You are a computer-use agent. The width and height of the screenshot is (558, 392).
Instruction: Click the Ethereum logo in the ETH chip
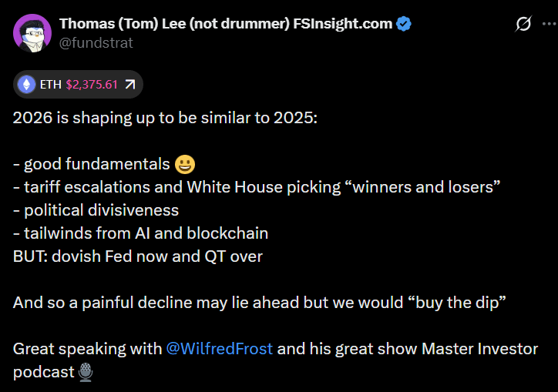(27, 85)
